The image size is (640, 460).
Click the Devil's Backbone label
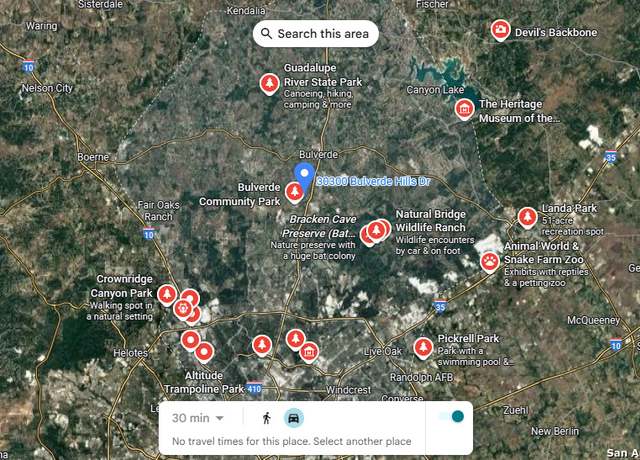(556, 33)
